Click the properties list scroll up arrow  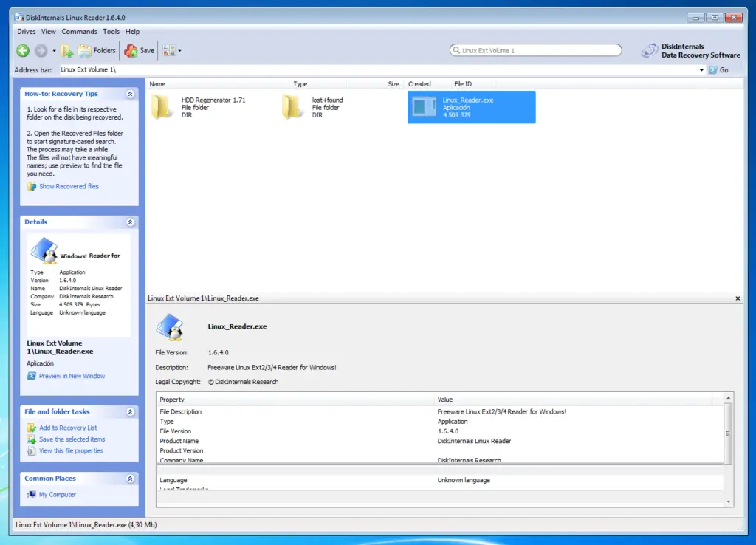(728, 398)
